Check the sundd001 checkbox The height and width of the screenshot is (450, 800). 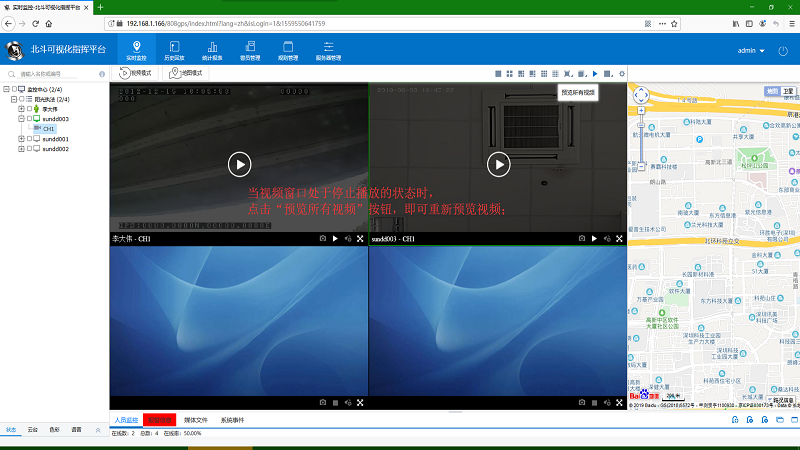pyautogui.click(x=30, y=139)
